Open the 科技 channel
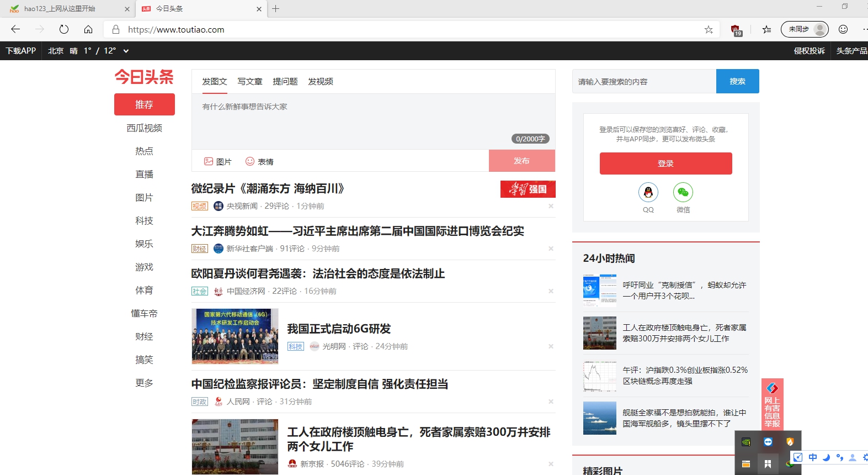The width and height of the screenshot is (868, 475). click(x=145, y=220)
